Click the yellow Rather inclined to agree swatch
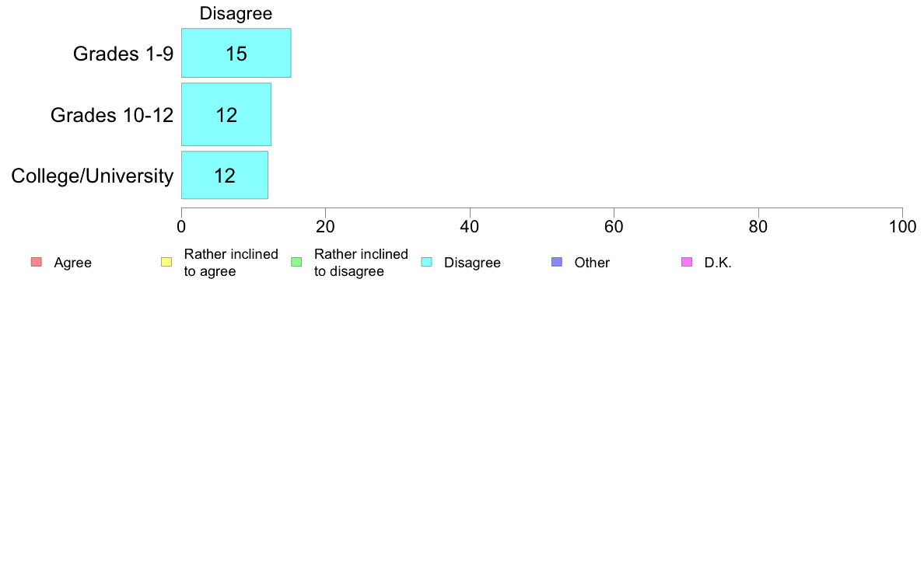924x572 pixels. [x=166, y=262]
